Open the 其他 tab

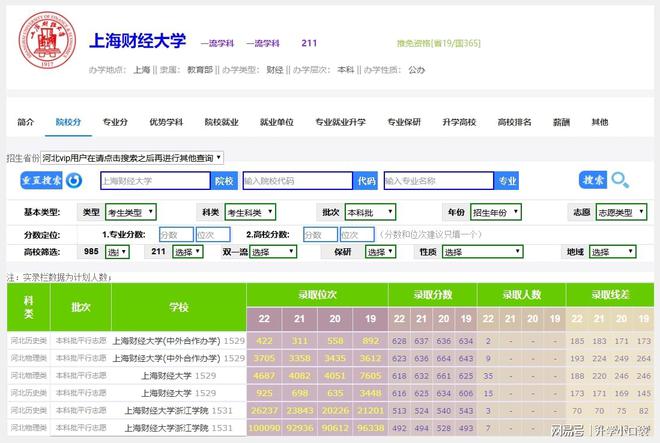600,122
